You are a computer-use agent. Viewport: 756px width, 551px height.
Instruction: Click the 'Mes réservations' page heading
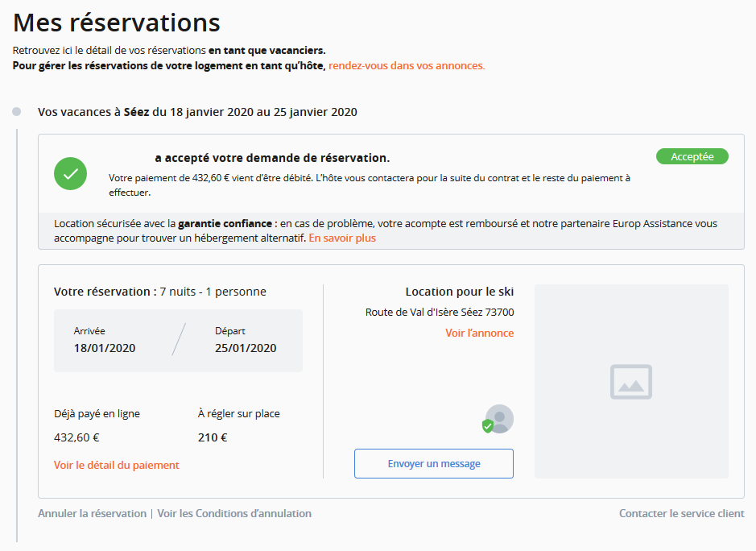pyautogui.click(x=117, y=23)
